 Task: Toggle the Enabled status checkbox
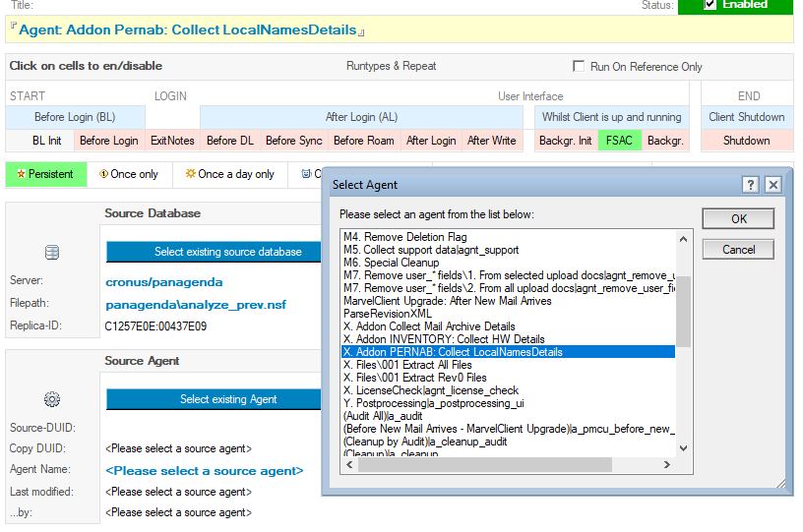click(x=710, y=4)
